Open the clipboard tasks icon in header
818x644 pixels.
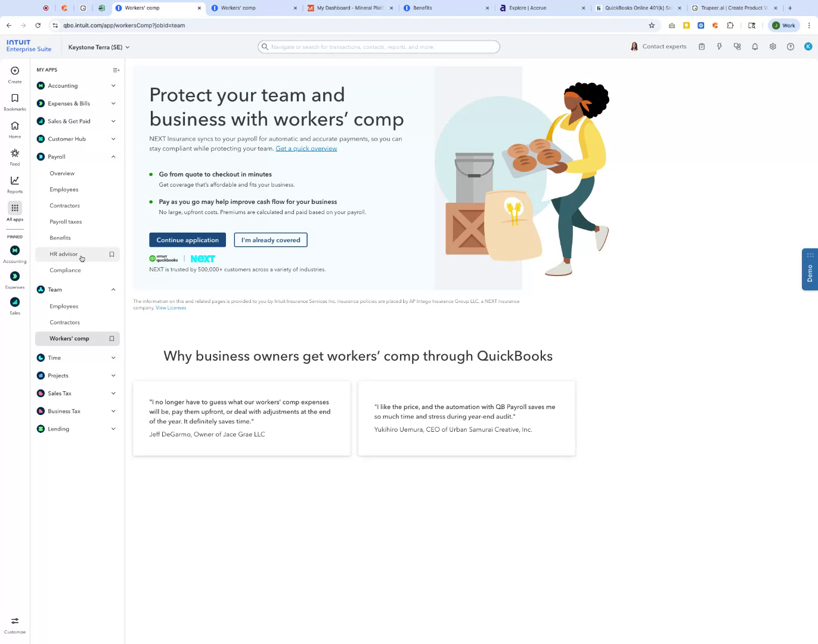702,47
